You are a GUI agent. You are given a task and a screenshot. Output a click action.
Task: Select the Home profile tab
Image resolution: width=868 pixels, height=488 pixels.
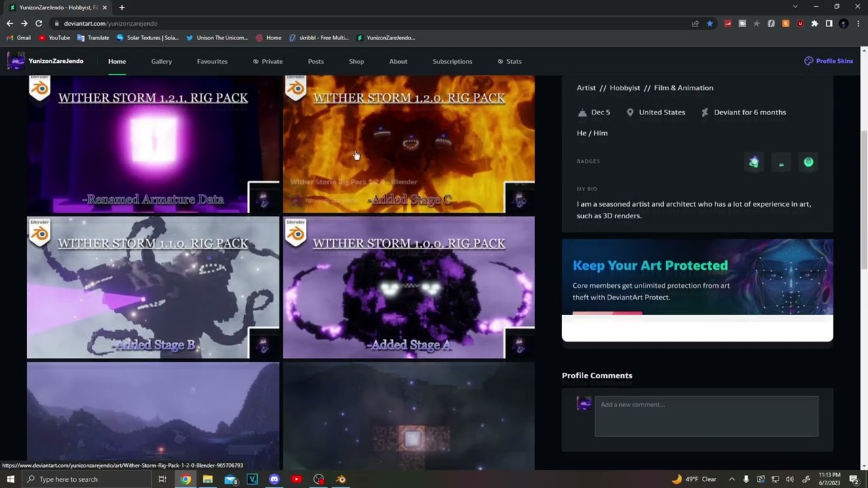[117, 62]
